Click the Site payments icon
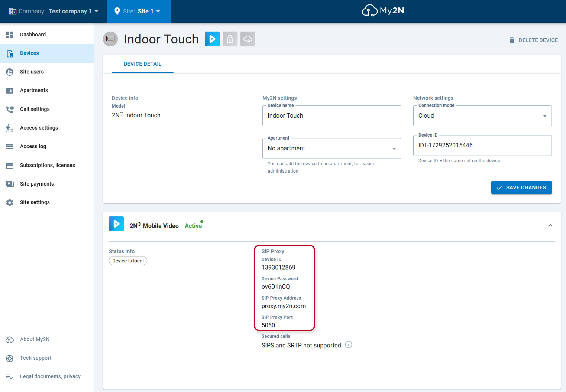 point(10,184)
